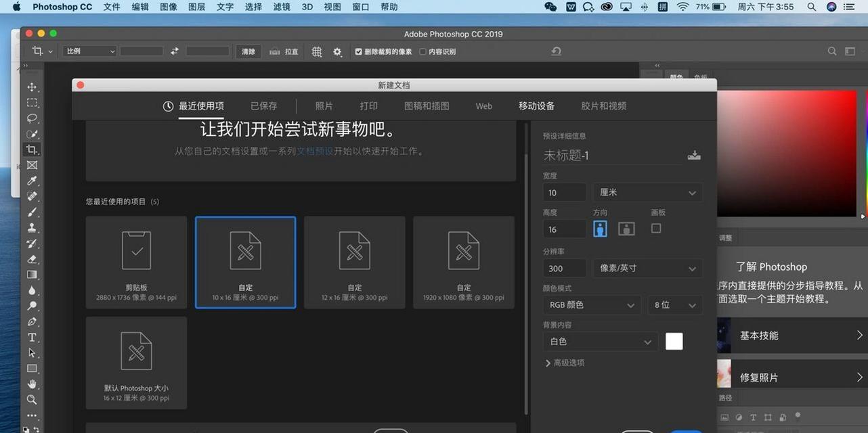Screen dimensions: 868x433
Task: Click the 未标题-1 document name field
Action: (612, 156)
